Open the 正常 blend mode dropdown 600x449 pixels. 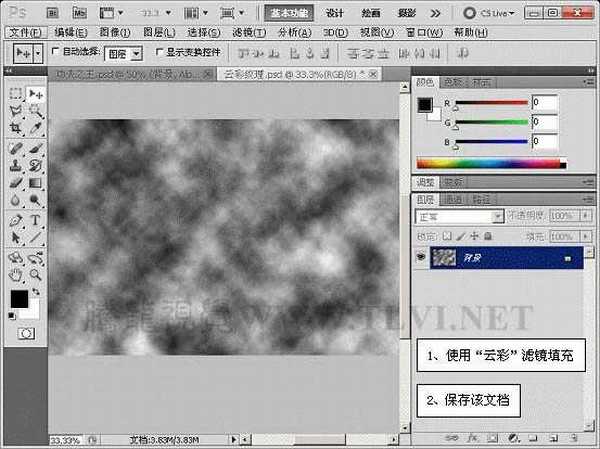pyautogui.click(x=459, y=216)
